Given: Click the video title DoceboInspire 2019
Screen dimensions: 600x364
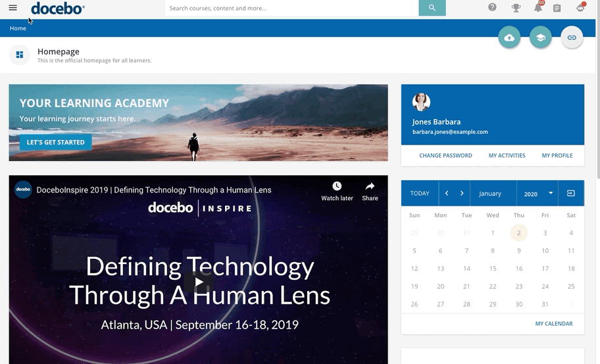Looking at the screenshot, I should (x=154, y=190).
